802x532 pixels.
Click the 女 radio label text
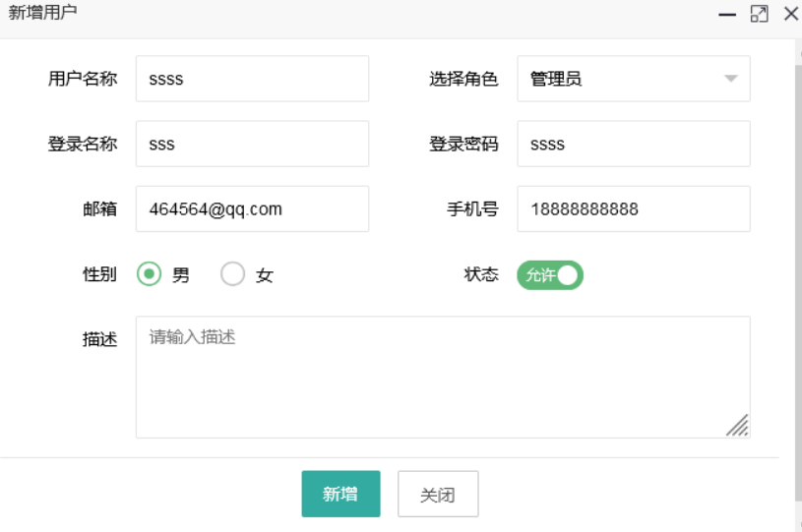tap(265, 275)
